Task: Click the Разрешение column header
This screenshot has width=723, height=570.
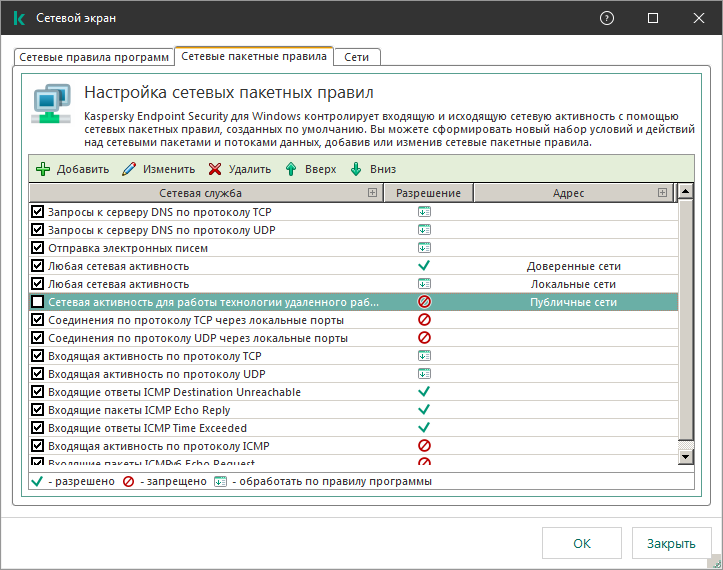Action: tap(428, 193)
